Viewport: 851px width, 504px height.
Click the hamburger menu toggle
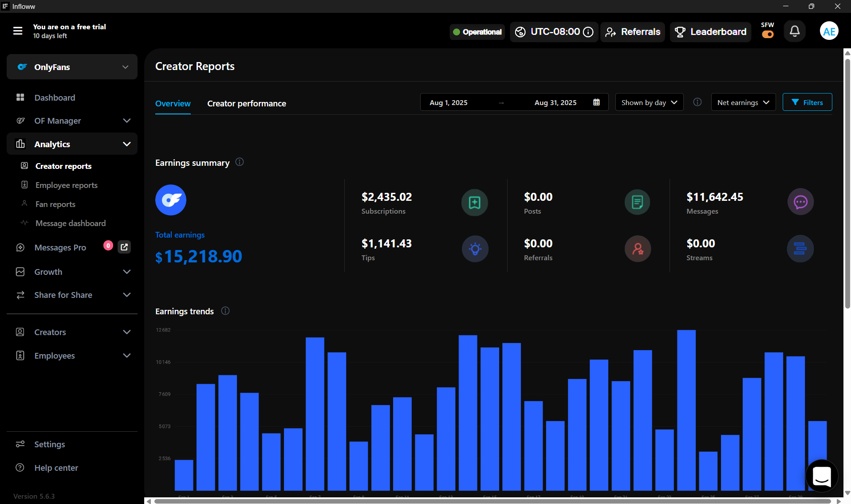17,31
